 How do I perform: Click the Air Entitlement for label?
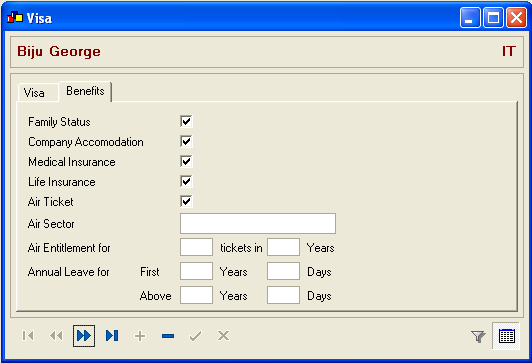coord(69,248)
